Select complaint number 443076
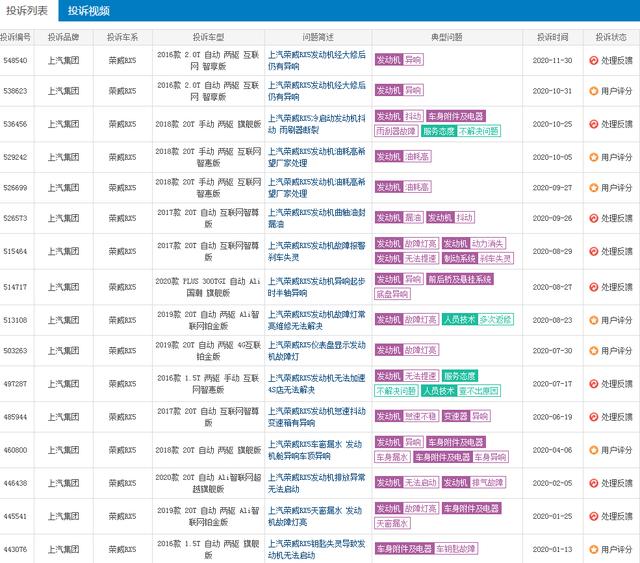The height and width of the screenshot is (563, 640). [15, 549]
